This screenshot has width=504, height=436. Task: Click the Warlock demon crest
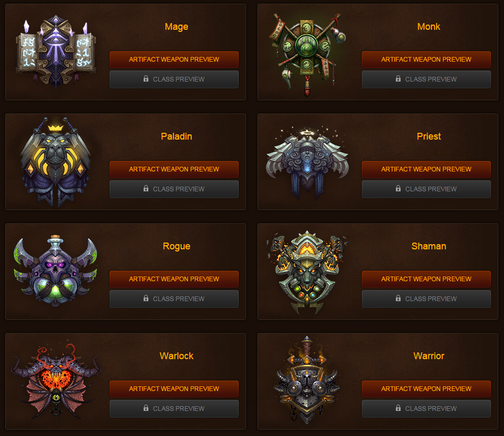pos(56,382)
